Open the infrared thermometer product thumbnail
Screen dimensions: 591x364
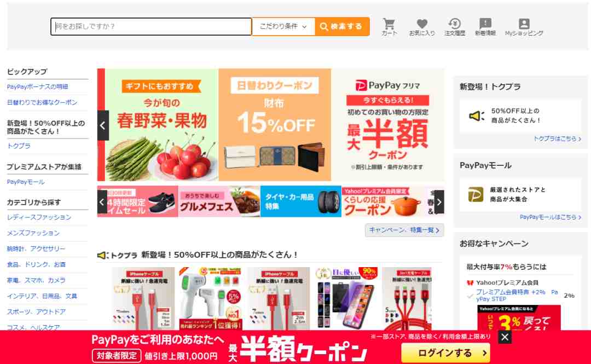[x=210, y=298]
